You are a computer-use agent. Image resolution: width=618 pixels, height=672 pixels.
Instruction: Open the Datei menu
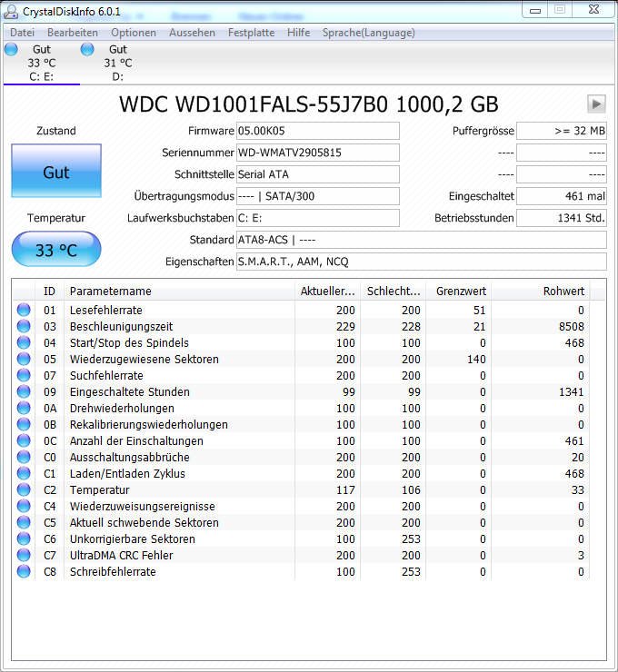[23, 33]
